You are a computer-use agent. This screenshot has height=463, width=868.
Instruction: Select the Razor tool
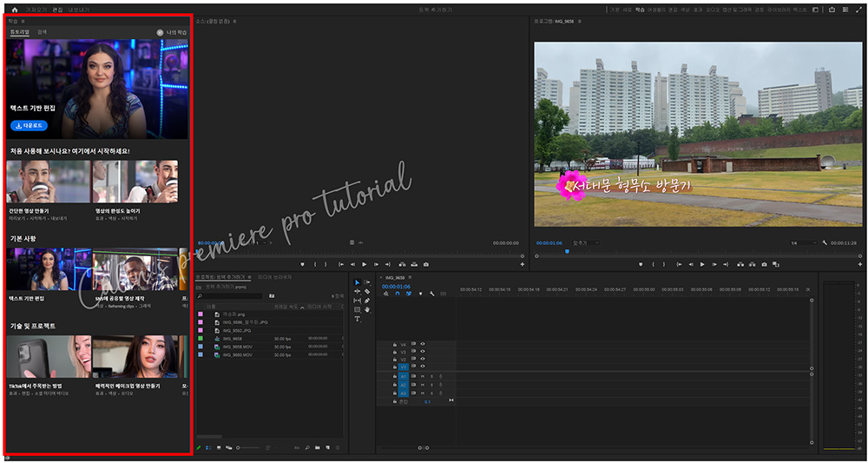pyautogui.click(x=367, y=291)
